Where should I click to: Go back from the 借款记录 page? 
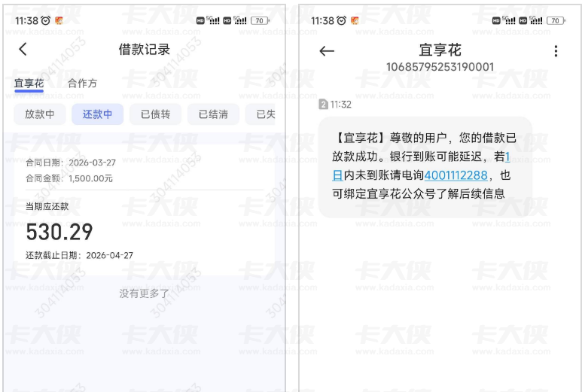coord(23,49)
